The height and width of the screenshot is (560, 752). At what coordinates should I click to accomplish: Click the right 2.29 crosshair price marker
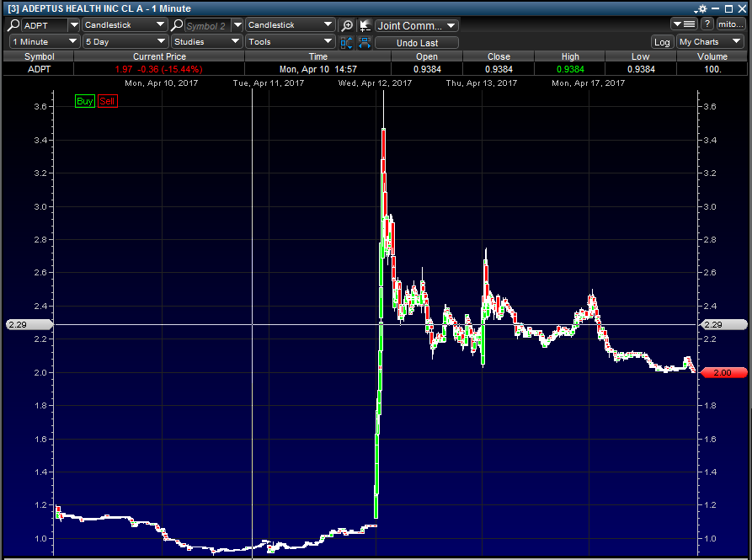coord(723,324)
